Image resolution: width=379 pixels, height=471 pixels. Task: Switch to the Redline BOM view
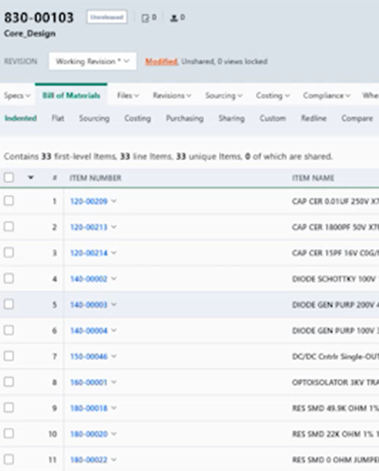coord(314,118)
